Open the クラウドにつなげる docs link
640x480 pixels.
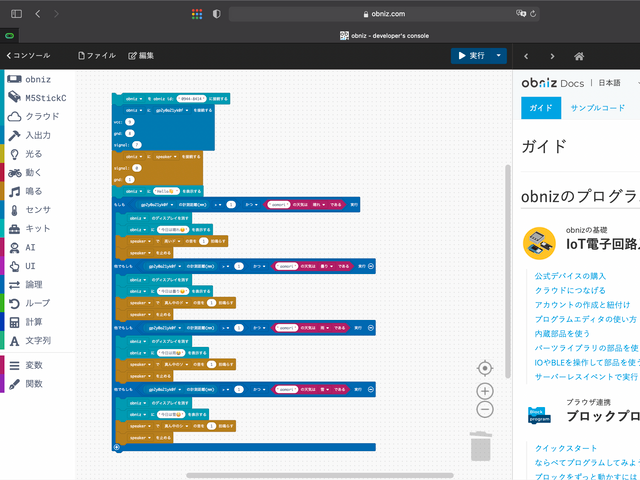pyautogui.click(x=574, y=290)
